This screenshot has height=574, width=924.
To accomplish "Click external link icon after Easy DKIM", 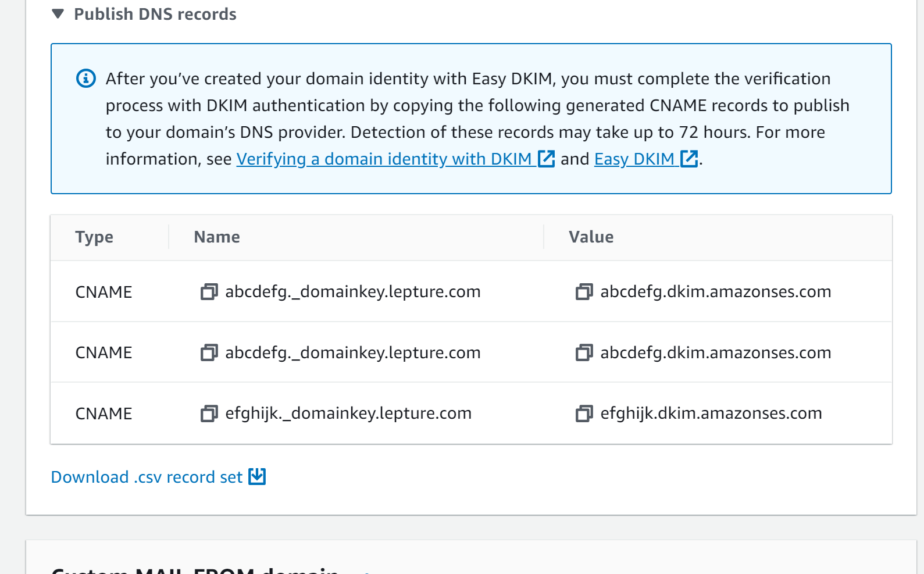I will point(689,159).
